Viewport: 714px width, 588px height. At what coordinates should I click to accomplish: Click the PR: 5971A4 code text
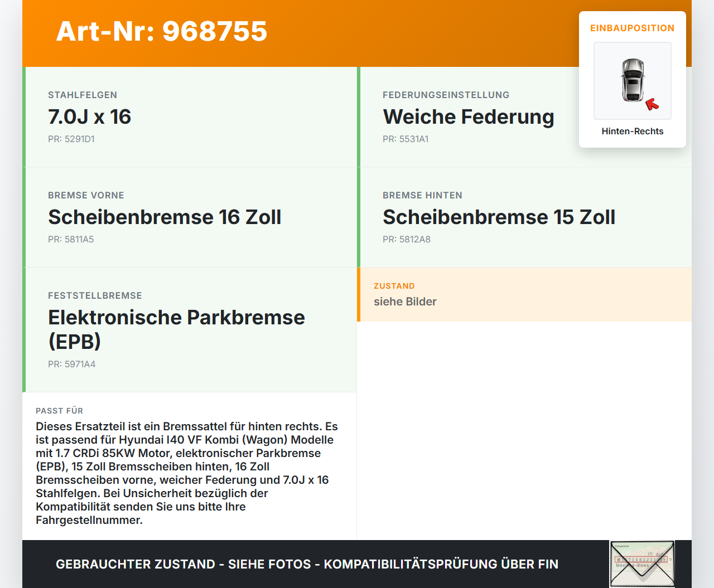coord(71,364)
